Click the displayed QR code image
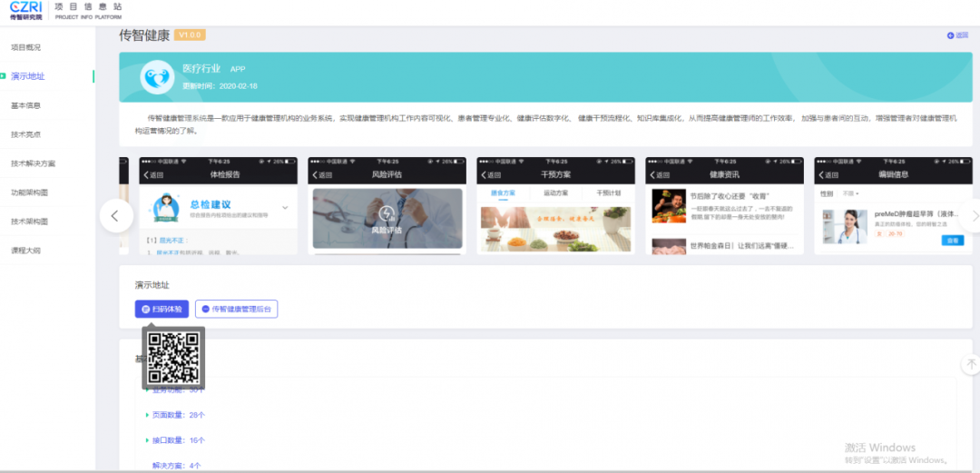The width and height of the screenshot is (980, 473). pyautogui.click(x=173, y=358)
